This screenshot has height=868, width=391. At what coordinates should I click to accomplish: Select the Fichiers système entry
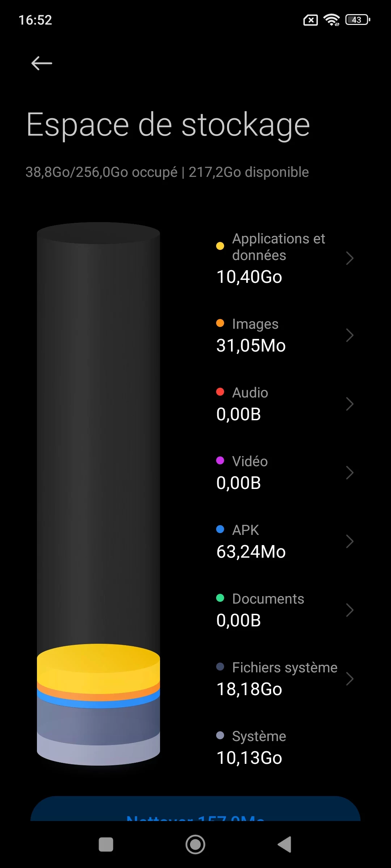pyautogui.click(x=285, y=679)
